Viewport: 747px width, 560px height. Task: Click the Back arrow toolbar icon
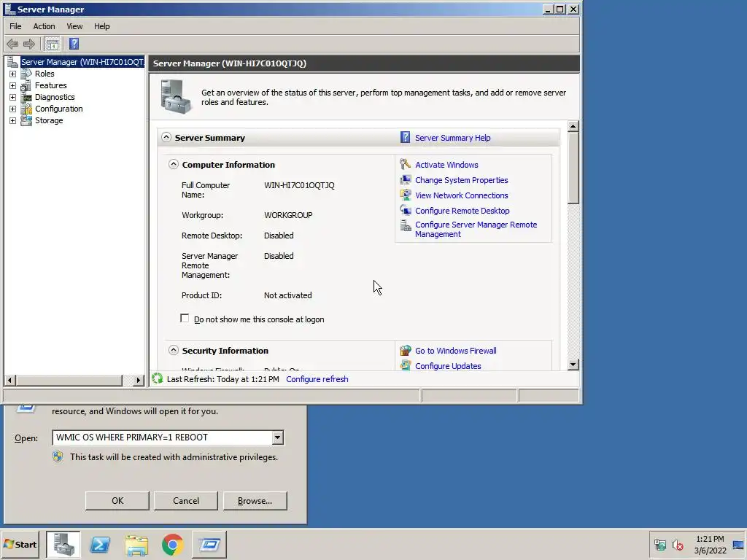12,44
